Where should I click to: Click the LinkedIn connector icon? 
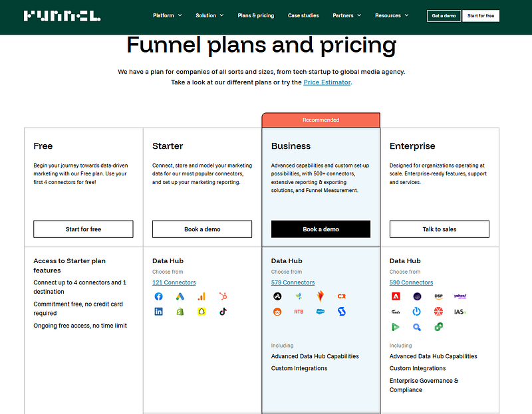[158, 312]
